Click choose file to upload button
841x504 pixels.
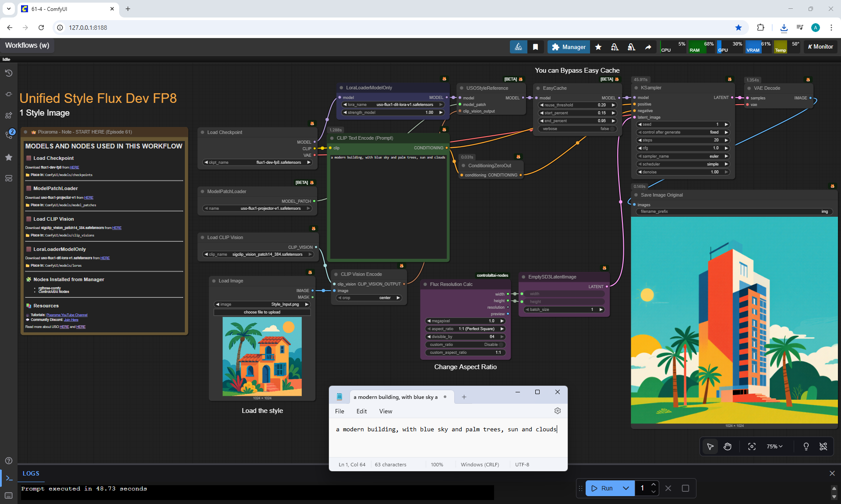click(x=262, y=312)
